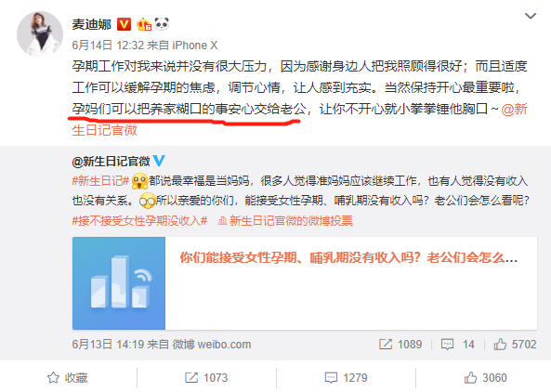Repost using the 1073 share button
The height and width of the screenshot is (392, 551).
pyautogui.click(x=206, y=378)
